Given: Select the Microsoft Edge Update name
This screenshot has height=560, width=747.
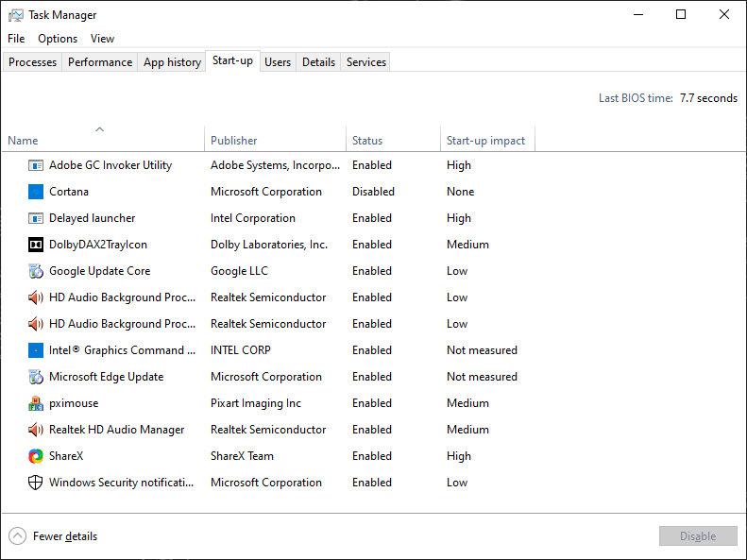Looking at the screenshot, I should [x=106, y=377].
